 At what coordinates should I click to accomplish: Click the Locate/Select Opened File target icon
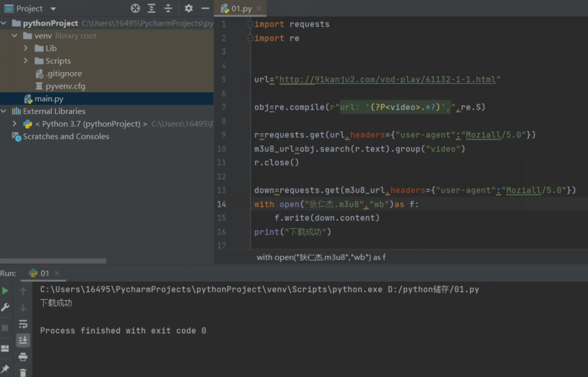135,8
